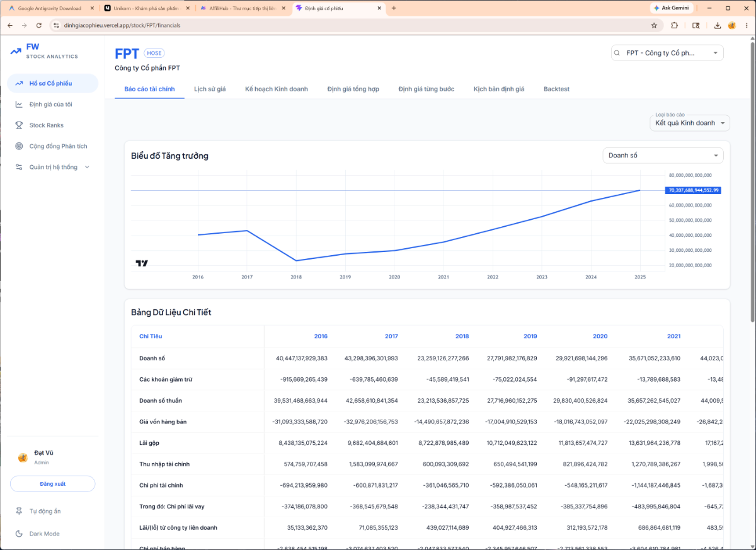The image size is (756, 550).
Task: Close the Google Antigravity Download tab
Action: pos(92,8)
